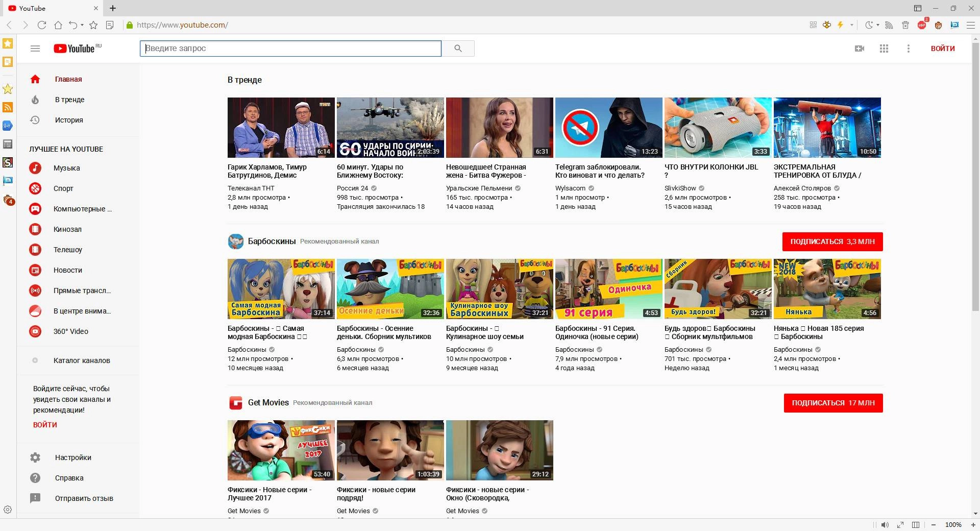Image resolution: width=980 pixels, height=531 pixels.
Task: Subscribe to Get Movies channel
Action: (x=834, y=403)
